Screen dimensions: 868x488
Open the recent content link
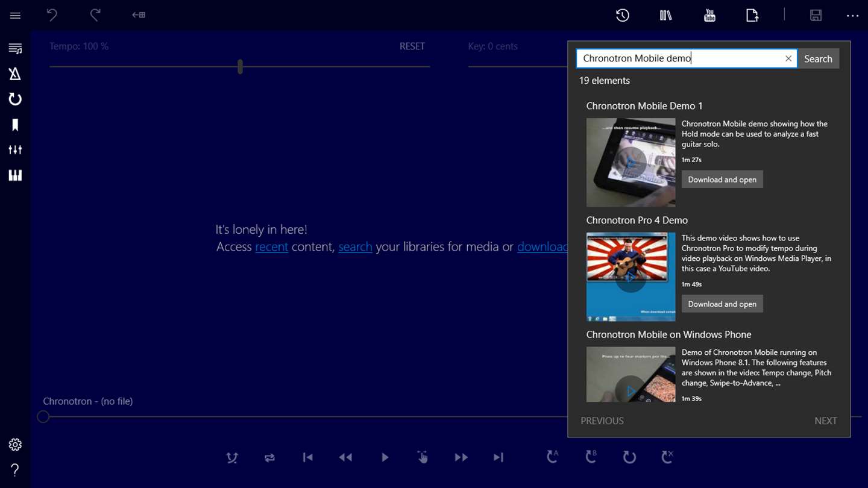(x=272, y=246)
